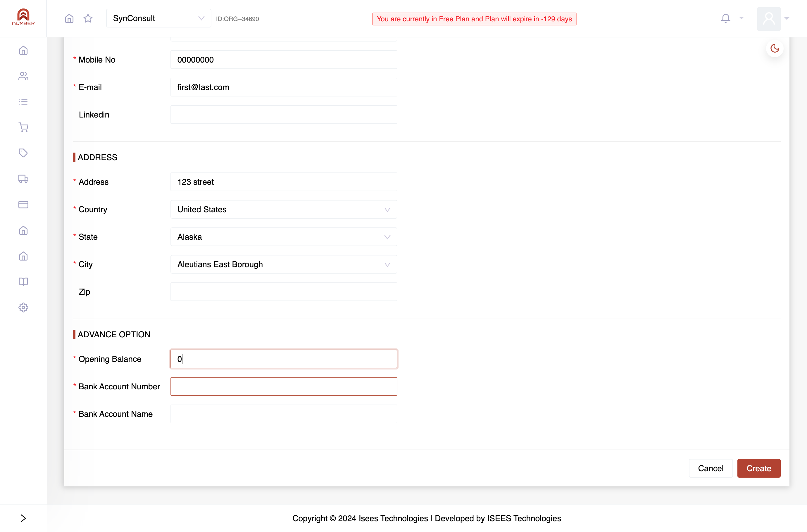Image resolution: width=807 pixels, height=532 pixels.
Task: Open the sidebar users icon
Action: click(x=23, y=76)
